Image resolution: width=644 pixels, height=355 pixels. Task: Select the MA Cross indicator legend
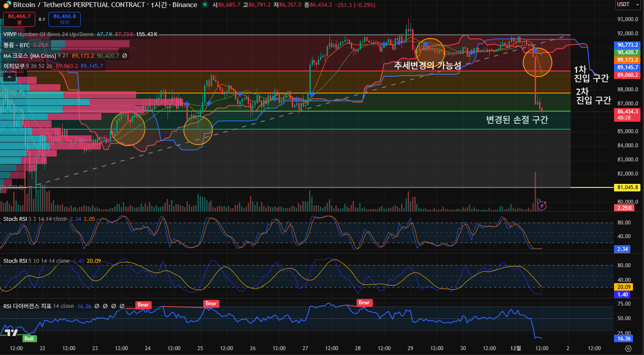(x=30, y=56)
